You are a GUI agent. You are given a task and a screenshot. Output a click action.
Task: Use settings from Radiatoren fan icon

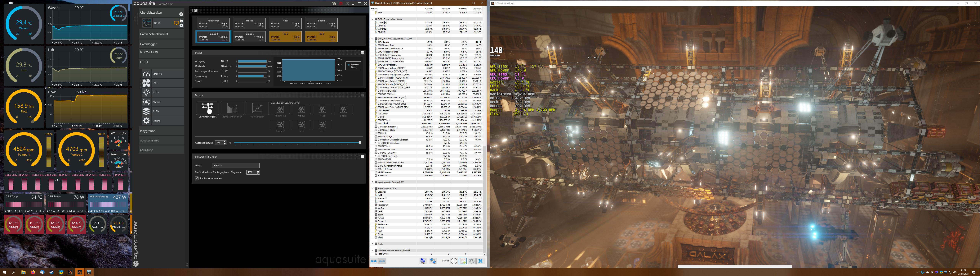(x=280, y=109)
